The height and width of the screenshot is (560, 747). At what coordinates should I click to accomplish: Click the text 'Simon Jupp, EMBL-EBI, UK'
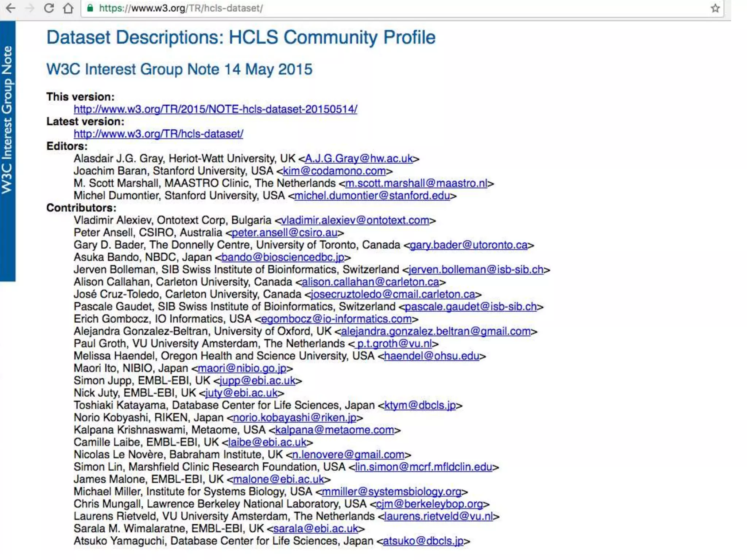click(x=142, y=381)
